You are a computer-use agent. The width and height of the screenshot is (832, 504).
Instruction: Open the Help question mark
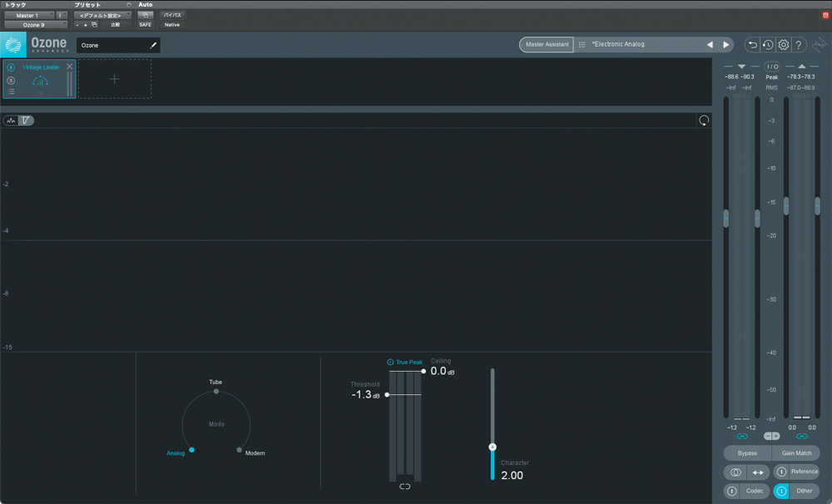799,45
